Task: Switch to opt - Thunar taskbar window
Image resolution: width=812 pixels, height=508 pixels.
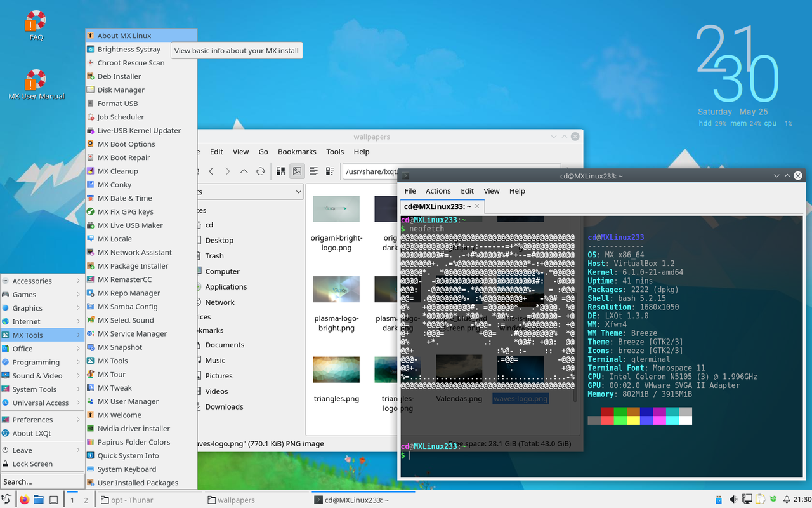Action: coord(150,500)
